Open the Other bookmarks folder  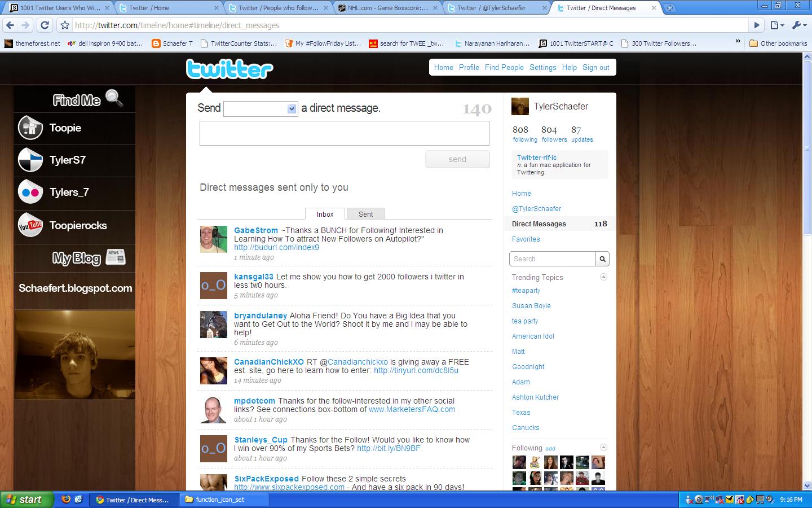778,43
